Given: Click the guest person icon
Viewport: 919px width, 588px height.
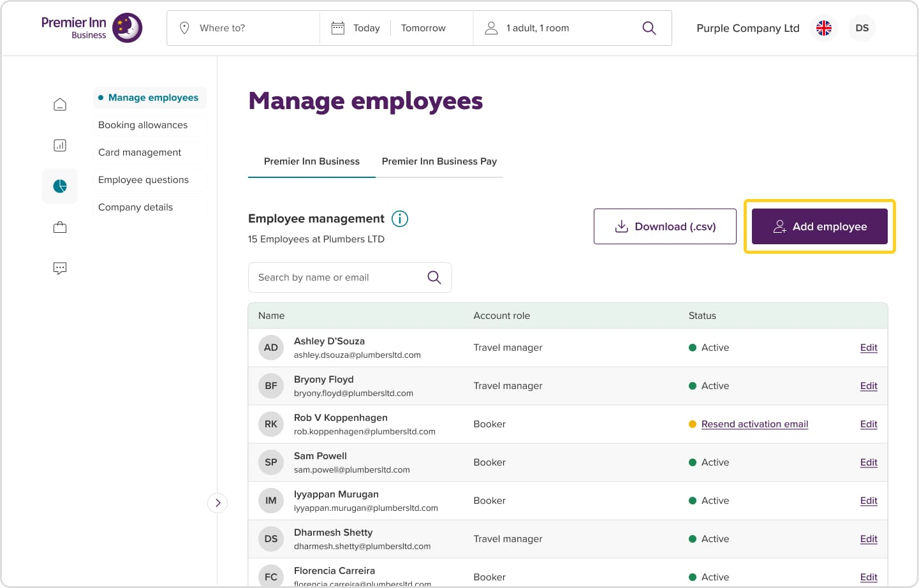Looking at the screenshot, I should [491, 28].
